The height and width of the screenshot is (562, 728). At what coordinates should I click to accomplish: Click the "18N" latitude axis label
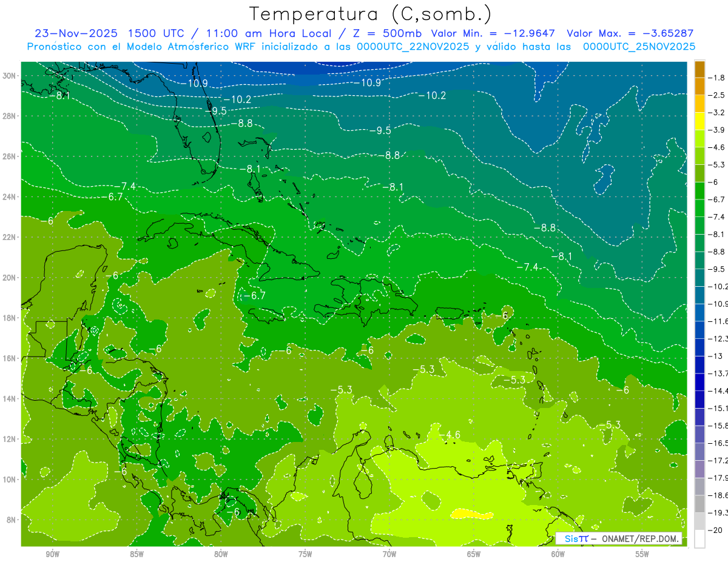pyautogui.click(x=10, y=318)
